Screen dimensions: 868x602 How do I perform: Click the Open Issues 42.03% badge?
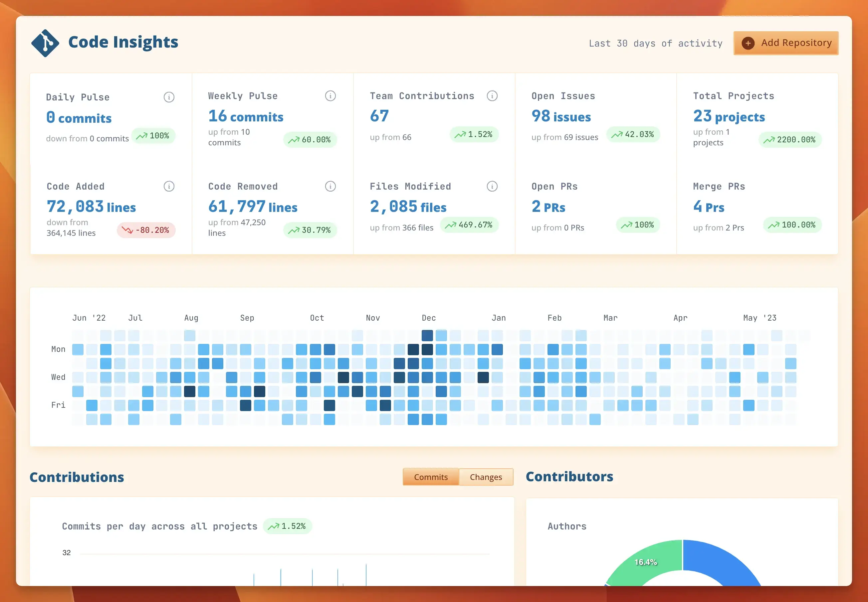pyautogui.click(x=633, y=134)
